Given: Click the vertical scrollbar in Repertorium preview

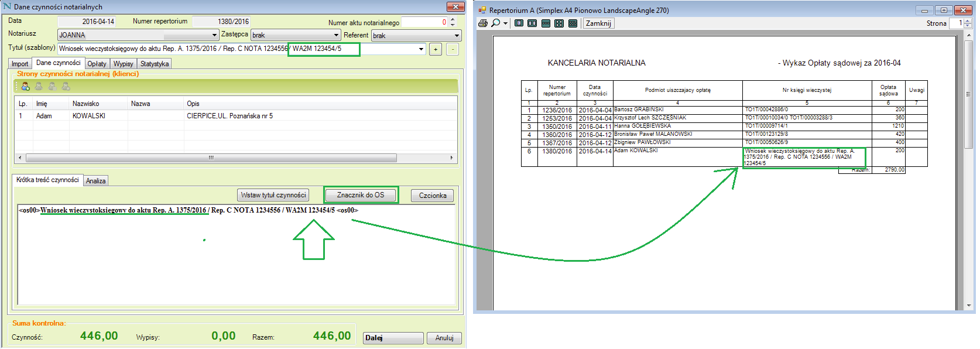Looking at the screenshot, I should 968,94.
